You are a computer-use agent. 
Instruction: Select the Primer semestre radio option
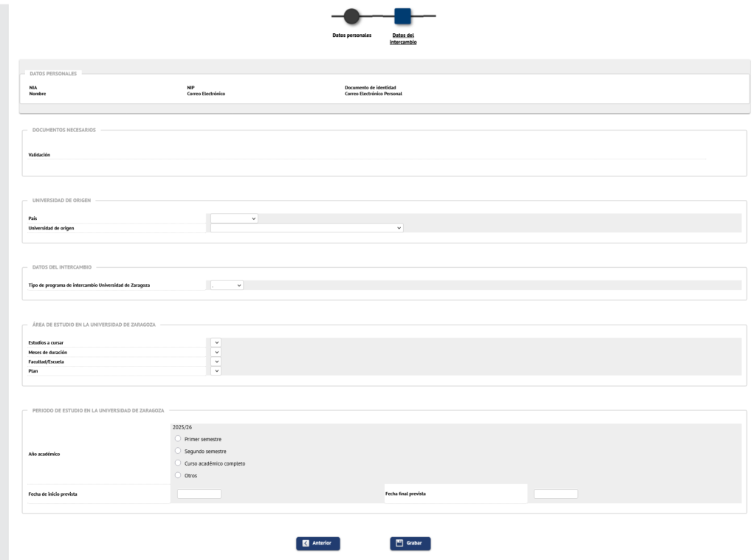pyautogui.click(x=177, y=439)
